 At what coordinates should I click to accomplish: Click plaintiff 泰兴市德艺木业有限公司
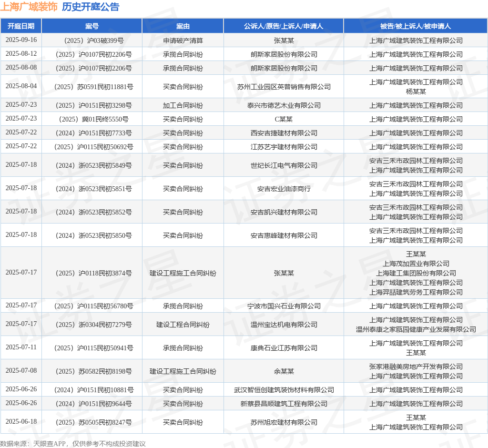pyautogui.click(x=284, y=105)
